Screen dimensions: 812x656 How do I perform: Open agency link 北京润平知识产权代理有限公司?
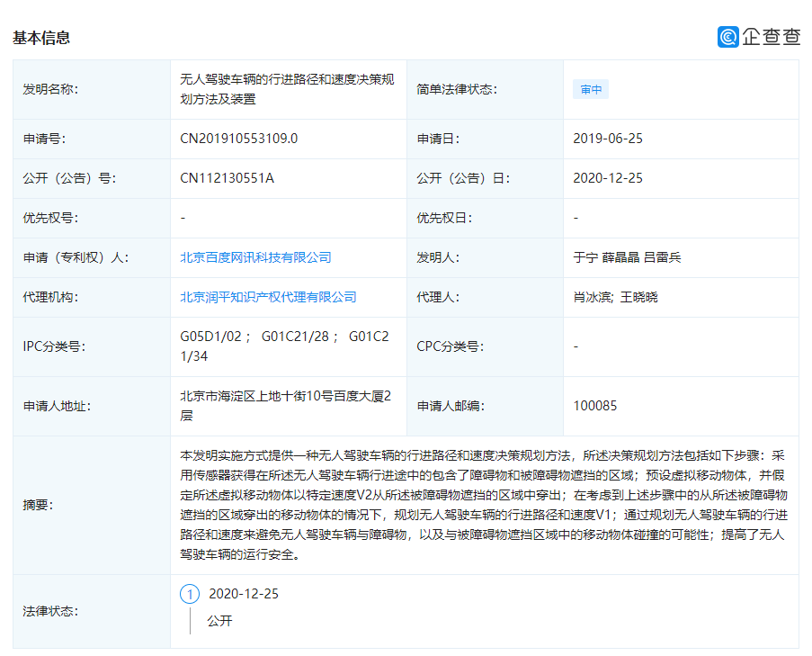coord(268,297)
